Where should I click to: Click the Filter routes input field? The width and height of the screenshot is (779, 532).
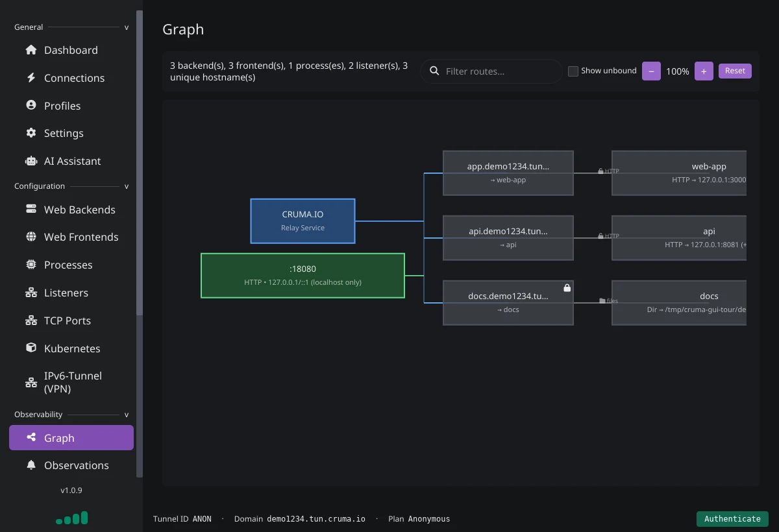[491, 71]
